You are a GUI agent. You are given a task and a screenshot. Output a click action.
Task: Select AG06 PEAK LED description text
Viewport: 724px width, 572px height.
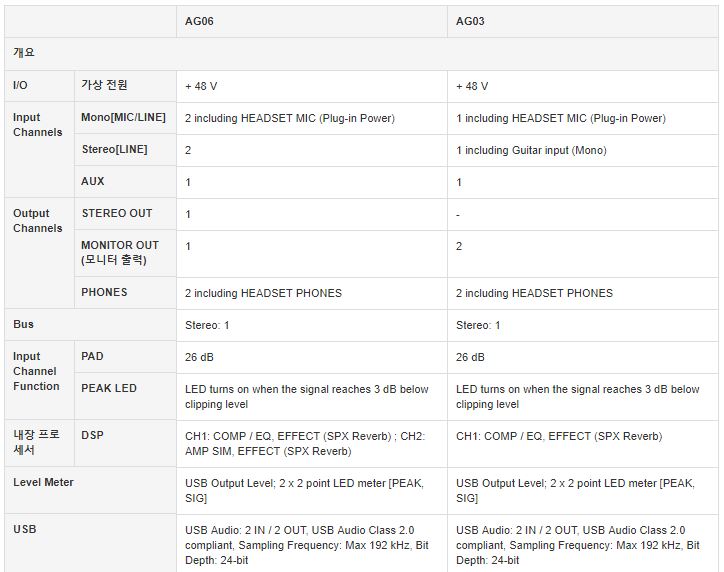tap(307, 397)
